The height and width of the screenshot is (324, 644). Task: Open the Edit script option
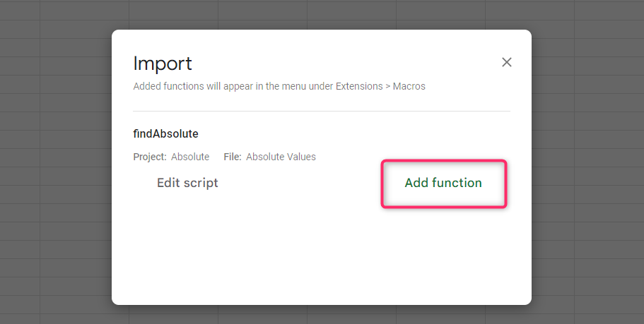[187, 183]
